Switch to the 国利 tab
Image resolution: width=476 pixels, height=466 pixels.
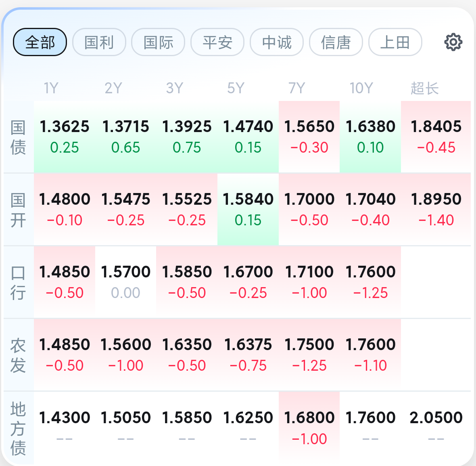[x=99, y=42]
